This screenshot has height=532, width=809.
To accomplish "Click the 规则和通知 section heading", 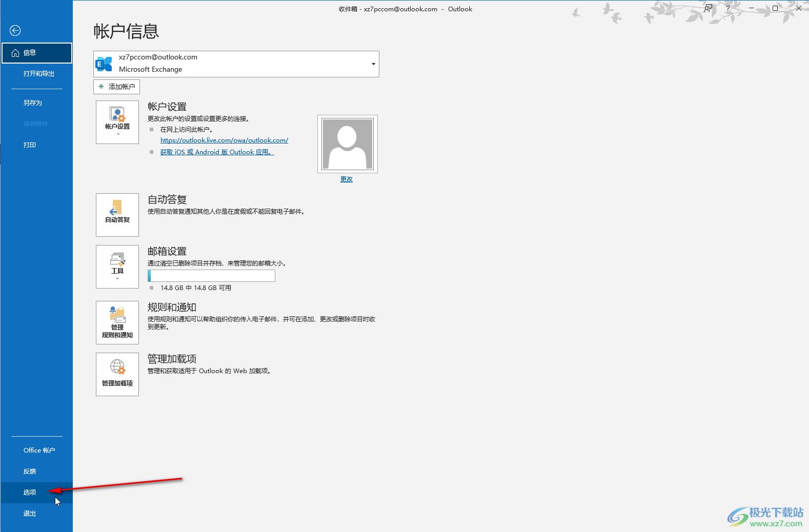I will [172, 308].
